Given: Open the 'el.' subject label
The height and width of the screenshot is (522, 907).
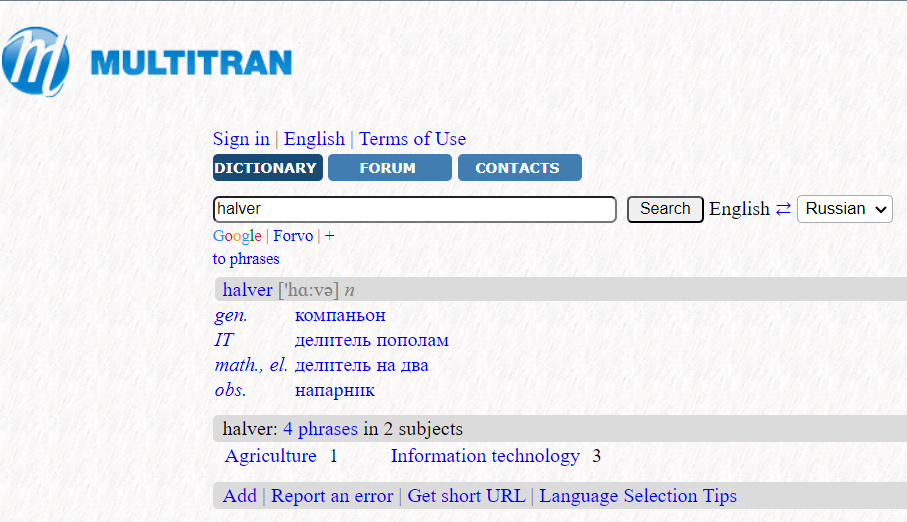Looking at the screenshot, I should pos(278,365).
